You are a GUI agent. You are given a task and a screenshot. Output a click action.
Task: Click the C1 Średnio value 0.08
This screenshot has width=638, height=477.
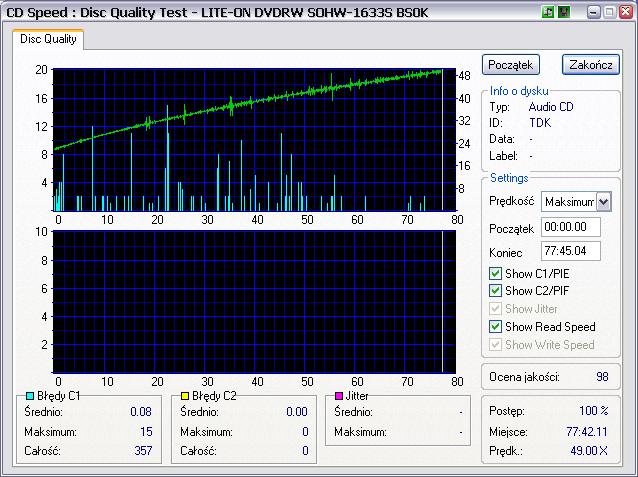point(141,411)
